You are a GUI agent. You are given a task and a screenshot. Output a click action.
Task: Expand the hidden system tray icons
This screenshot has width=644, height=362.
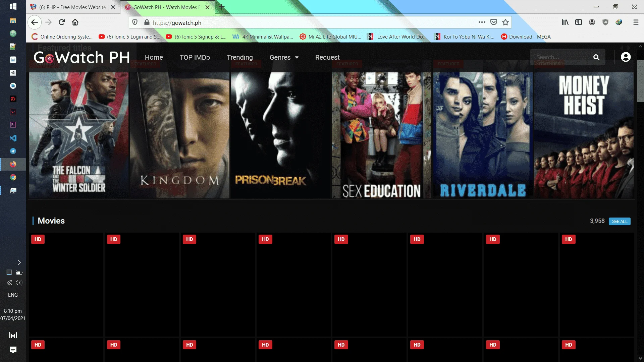[19, 262]
